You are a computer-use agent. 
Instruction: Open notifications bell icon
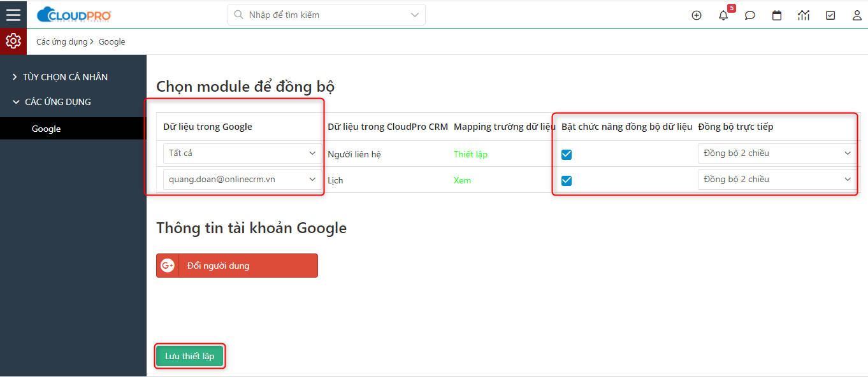pyautogui.click(x=723, y=15)
